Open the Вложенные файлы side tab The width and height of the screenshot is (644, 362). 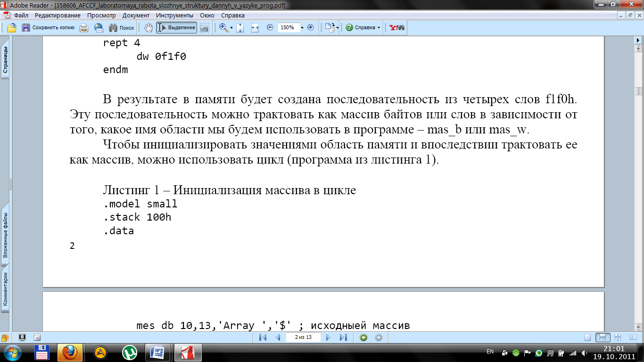point(5,233)
